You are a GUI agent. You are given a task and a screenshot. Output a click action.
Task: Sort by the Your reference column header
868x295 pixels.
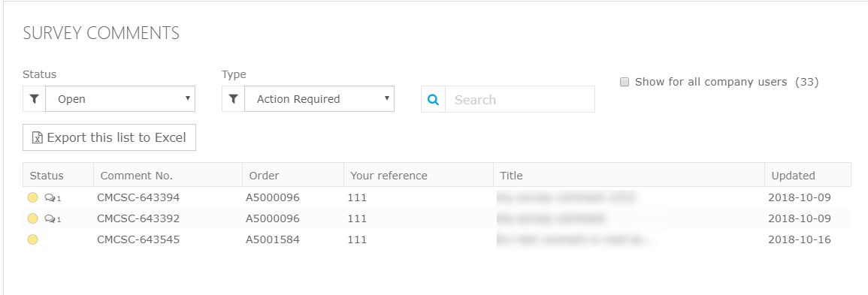coord(389,176)
